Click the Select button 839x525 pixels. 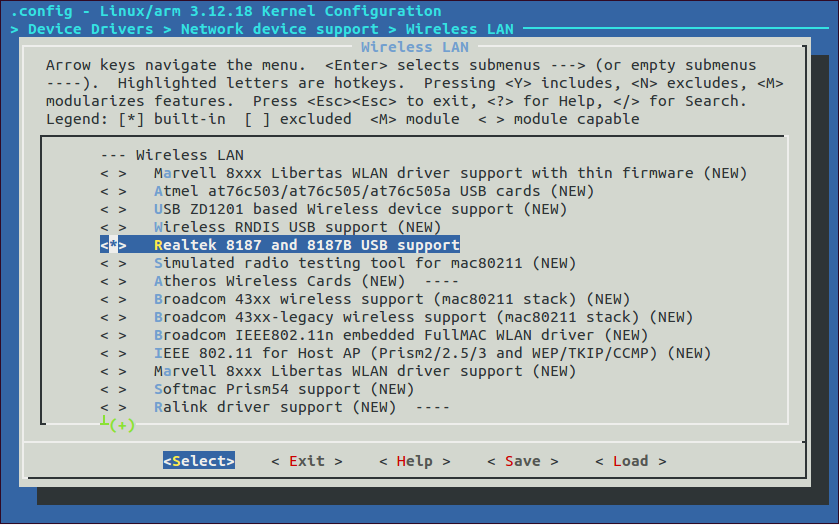199,461
